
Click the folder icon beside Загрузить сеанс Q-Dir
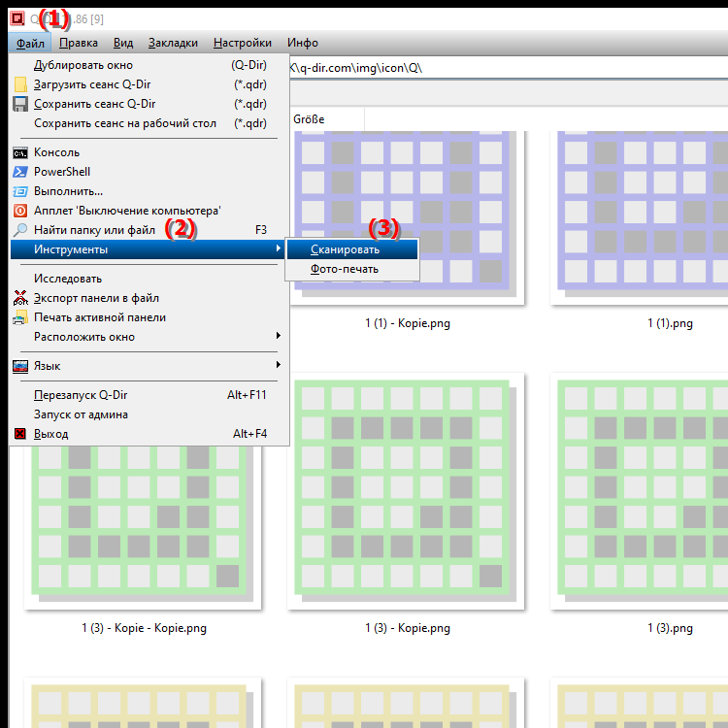[20, 84]
